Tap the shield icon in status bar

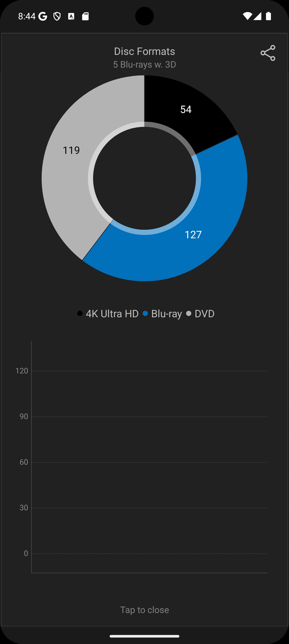tap(57, 17)
